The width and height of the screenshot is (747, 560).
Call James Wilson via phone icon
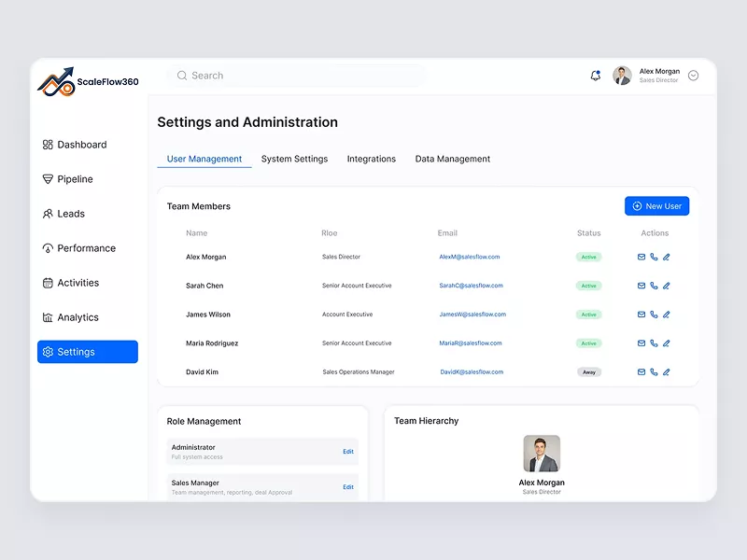[654, 315]
